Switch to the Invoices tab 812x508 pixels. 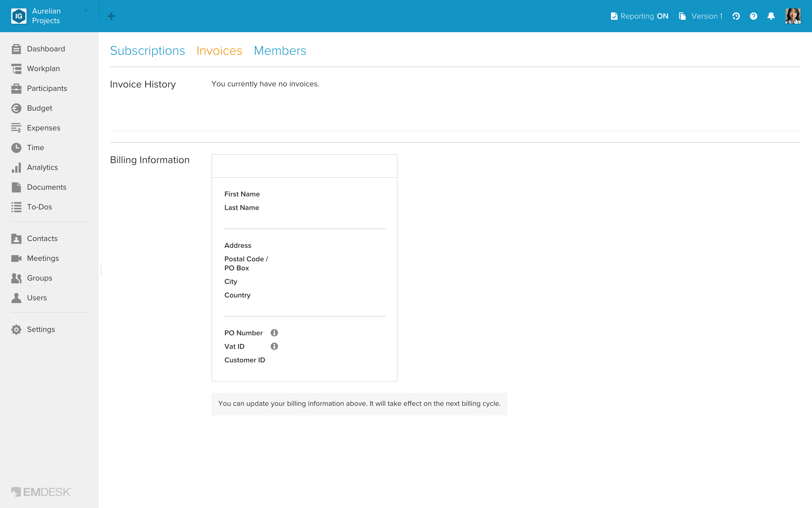click(219, 51)
